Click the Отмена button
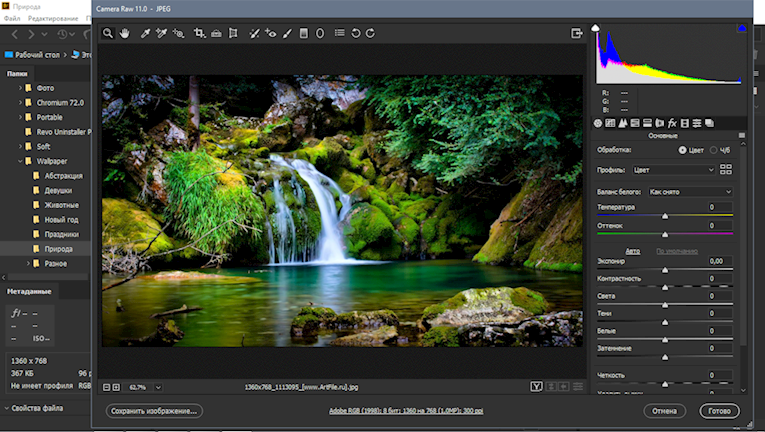The width and height of the screenshot is (765, 432). (664, 411)
